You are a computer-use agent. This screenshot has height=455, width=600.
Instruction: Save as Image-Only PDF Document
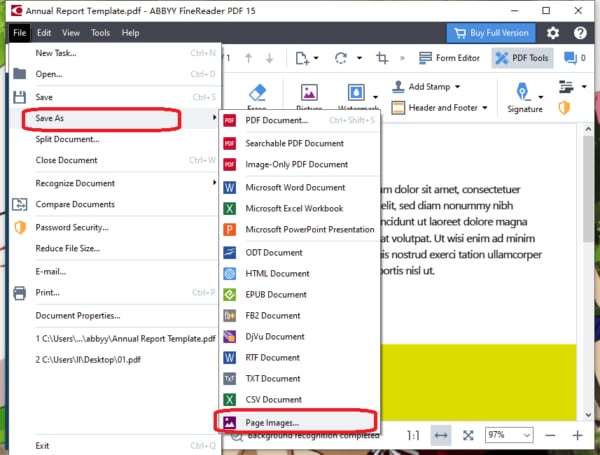tap(300, 165)
